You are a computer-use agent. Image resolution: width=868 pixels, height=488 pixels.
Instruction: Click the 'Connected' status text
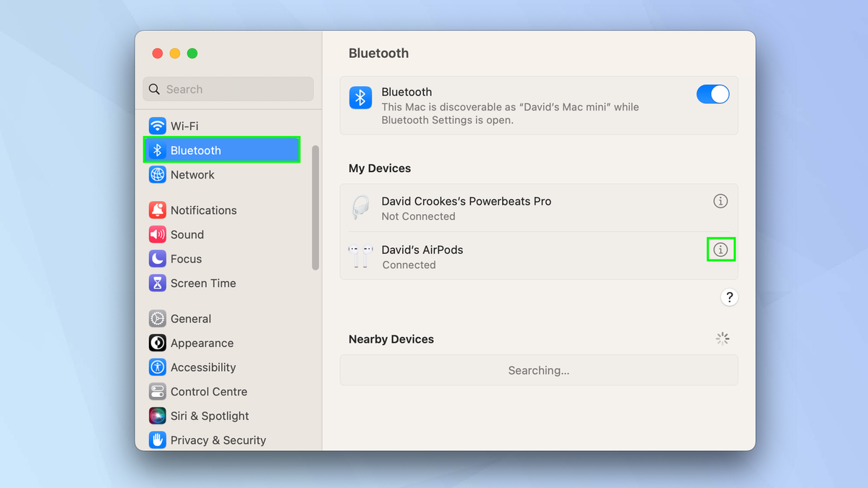(x=409, y=265)
